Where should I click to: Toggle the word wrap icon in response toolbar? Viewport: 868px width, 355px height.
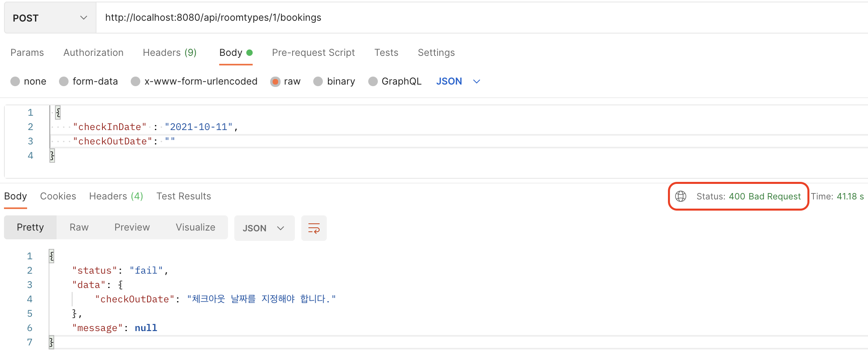pos(314,228)
